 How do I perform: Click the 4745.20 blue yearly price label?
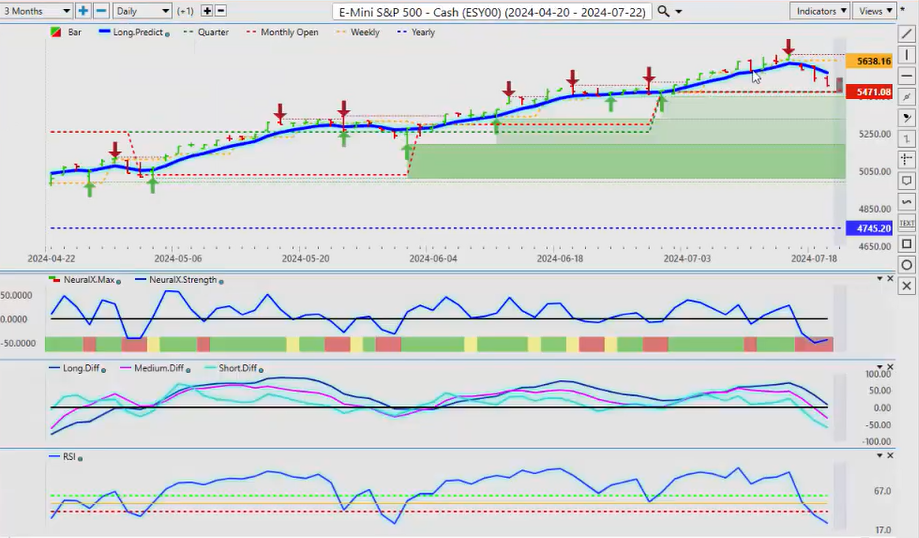point(869,228)
